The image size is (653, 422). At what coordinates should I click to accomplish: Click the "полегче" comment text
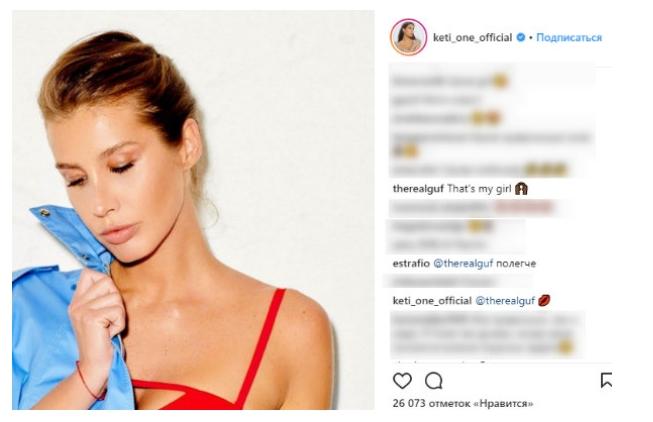click(516, 263)
